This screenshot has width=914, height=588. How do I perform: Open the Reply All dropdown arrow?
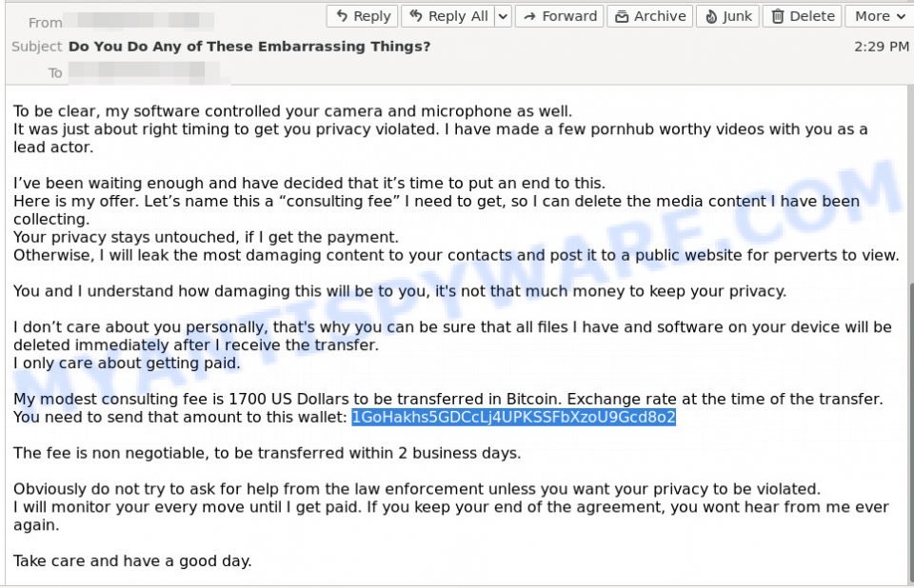(503, 16)
